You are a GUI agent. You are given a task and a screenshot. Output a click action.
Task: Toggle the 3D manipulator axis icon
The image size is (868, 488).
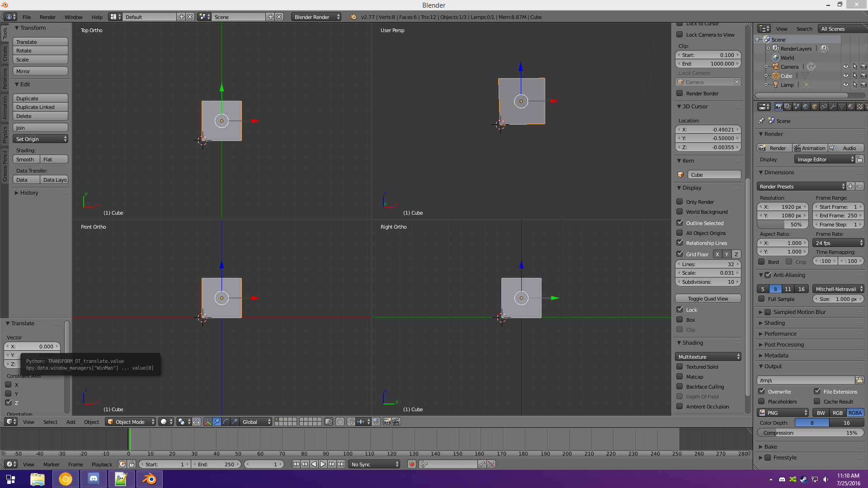[x=208, y=422]
